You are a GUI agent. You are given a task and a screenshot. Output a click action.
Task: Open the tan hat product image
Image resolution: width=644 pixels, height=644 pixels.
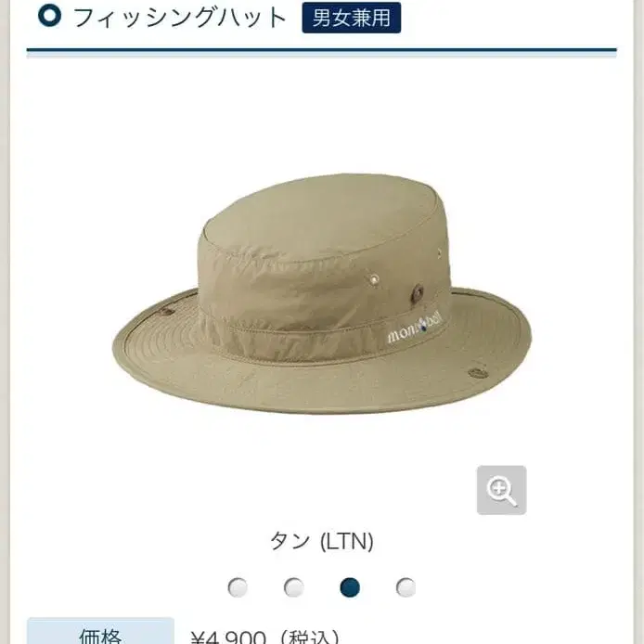coord(322,293)
